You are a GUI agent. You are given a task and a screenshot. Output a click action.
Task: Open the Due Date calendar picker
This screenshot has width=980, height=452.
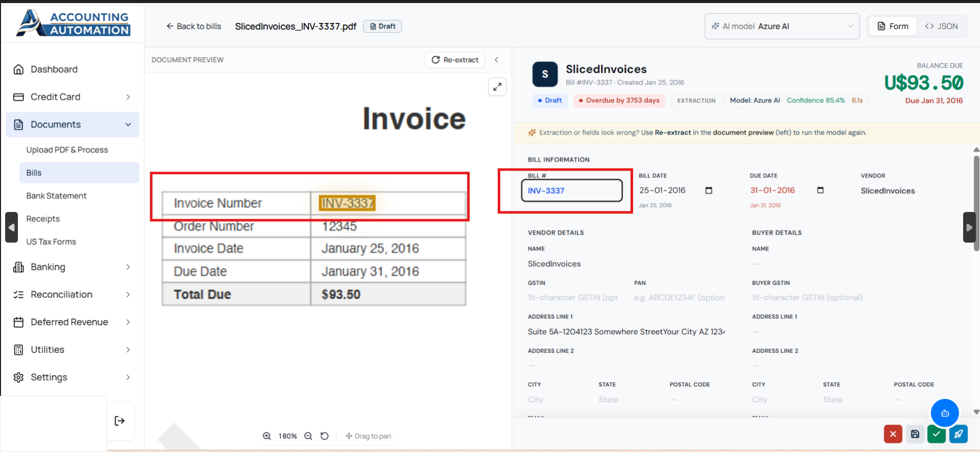tap(820, 191)
